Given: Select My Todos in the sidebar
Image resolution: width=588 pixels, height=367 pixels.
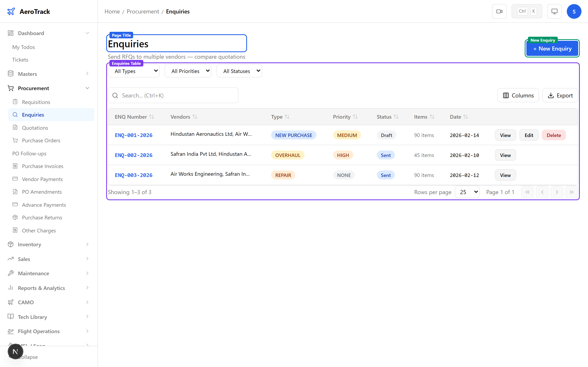Looking at the screenshot, I should coord(23,47).
